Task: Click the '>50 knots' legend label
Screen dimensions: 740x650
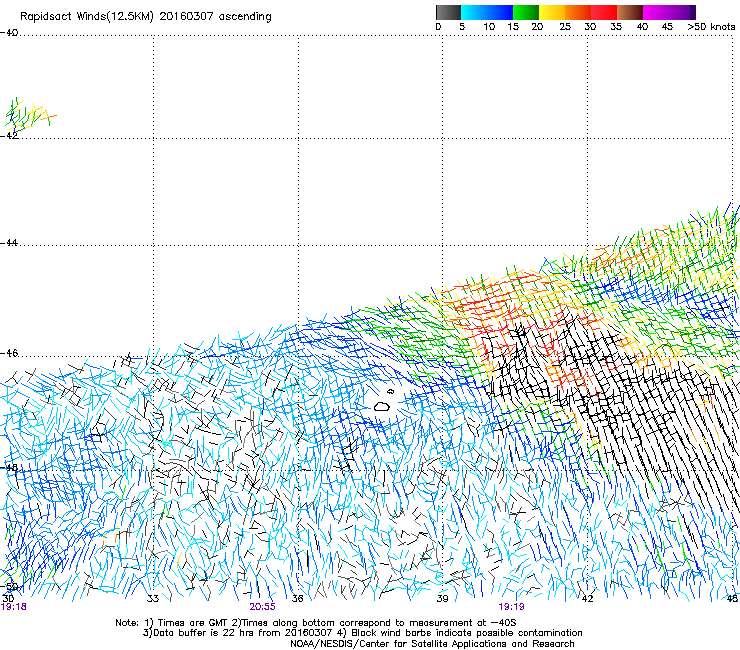Action: [711, 27]
